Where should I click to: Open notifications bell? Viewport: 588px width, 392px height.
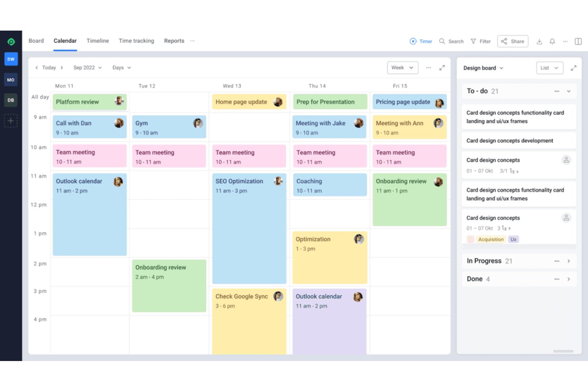coord(552,41)
